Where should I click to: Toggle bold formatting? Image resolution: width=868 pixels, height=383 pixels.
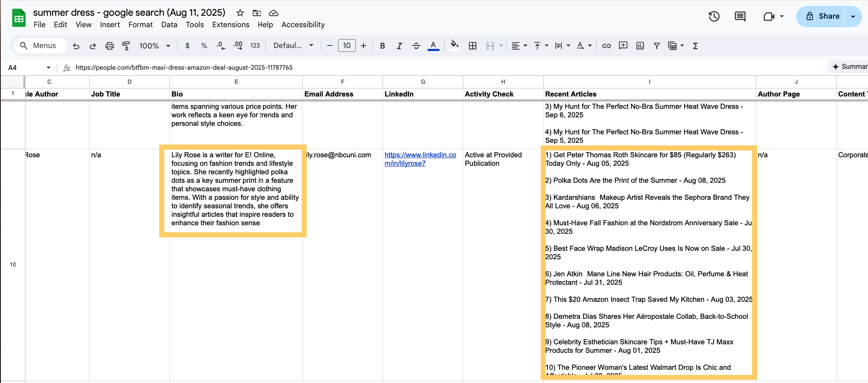(x=382, y=45)
